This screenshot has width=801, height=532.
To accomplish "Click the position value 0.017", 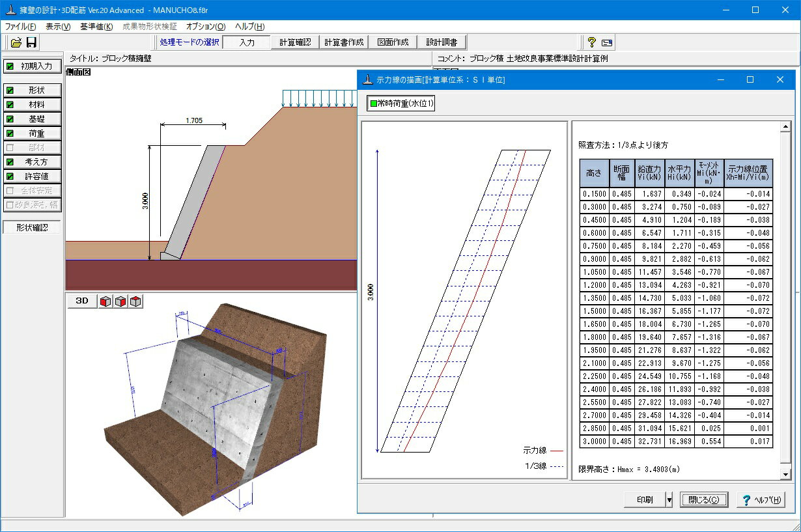I will [748, 441].
